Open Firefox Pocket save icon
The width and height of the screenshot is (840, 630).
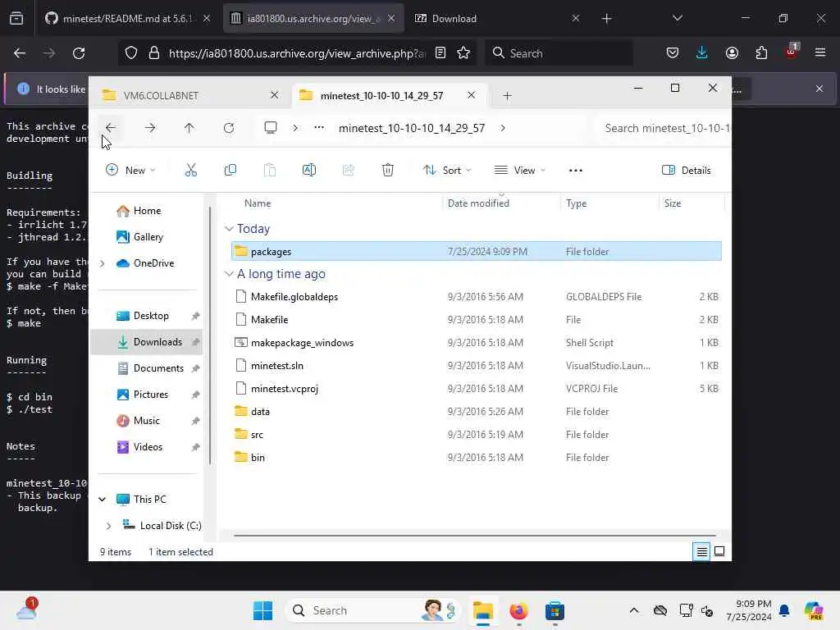tap(673, 53)
